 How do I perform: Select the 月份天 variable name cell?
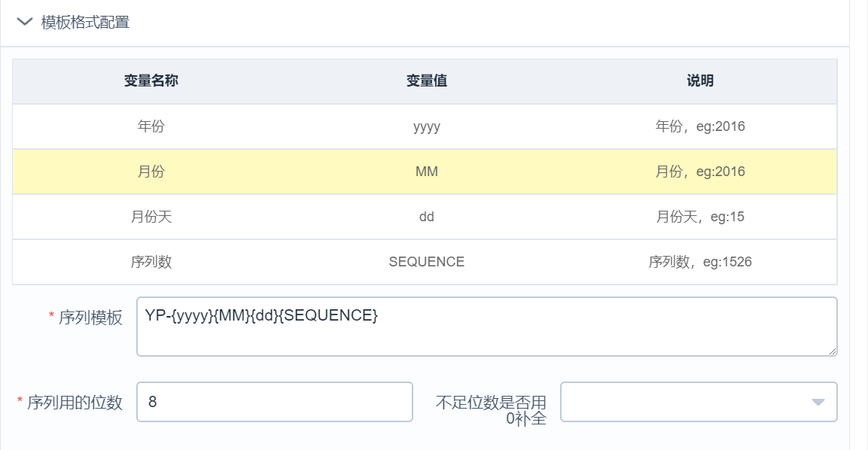pyautogui.click(x=151, y=217)
